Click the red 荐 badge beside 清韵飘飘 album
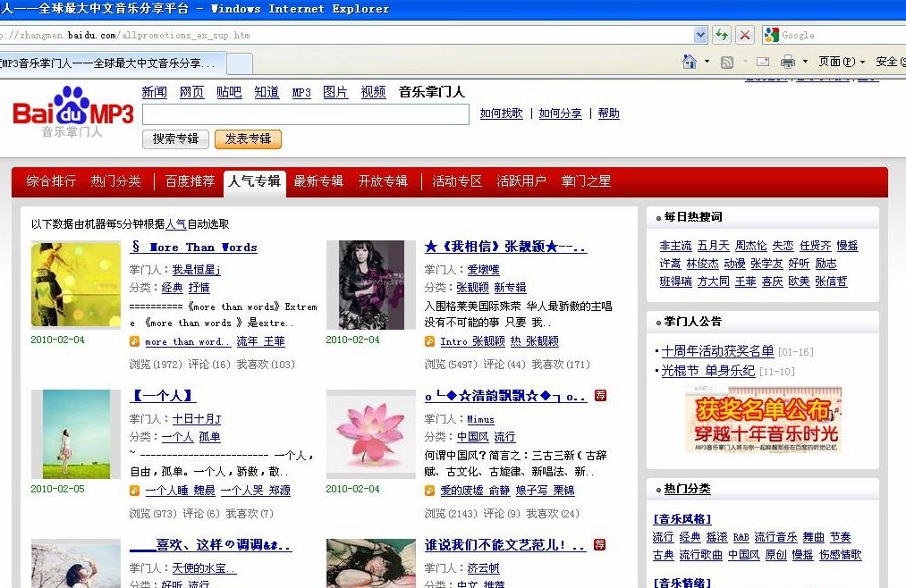Viewport: 906px width, 588px height. 600,395
